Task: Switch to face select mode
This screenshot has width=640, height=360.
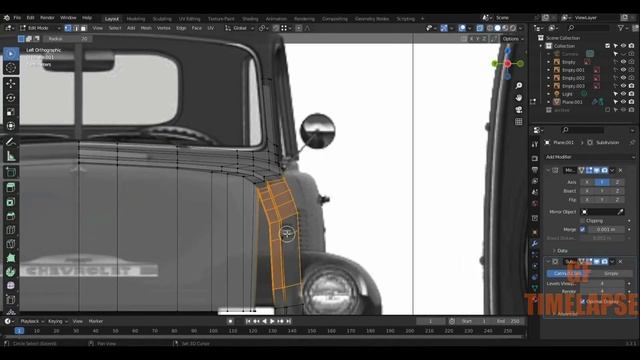Action: click(83, 28)
